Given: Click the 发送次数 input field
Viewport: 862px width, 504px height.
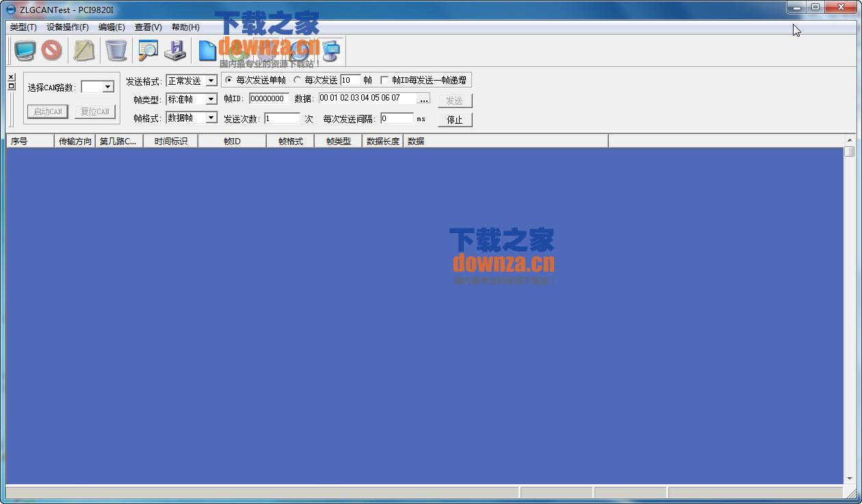Looking at the screenshot, I should [282, 118].
